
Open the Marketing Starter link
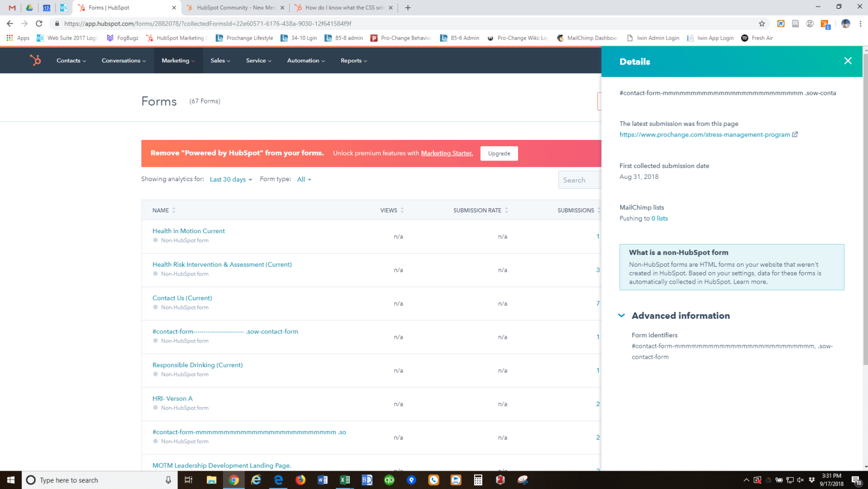[x=446, y=153]
